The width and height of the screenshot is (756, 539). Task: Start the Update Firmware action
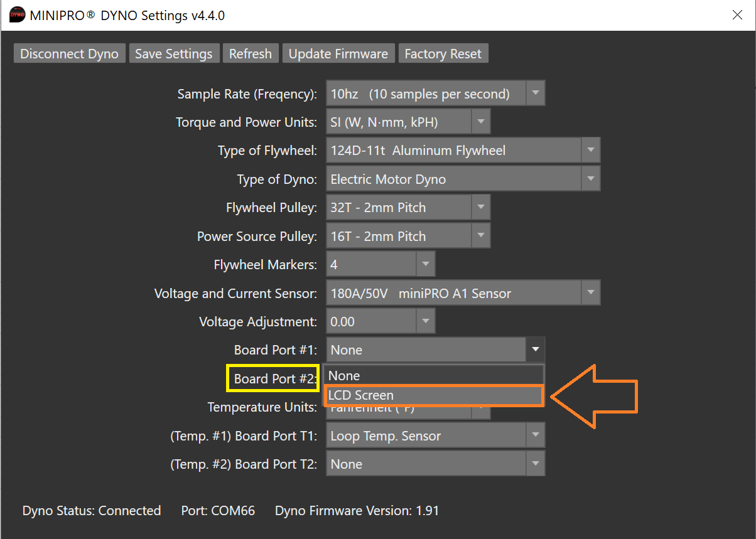[x=338, y=54]
